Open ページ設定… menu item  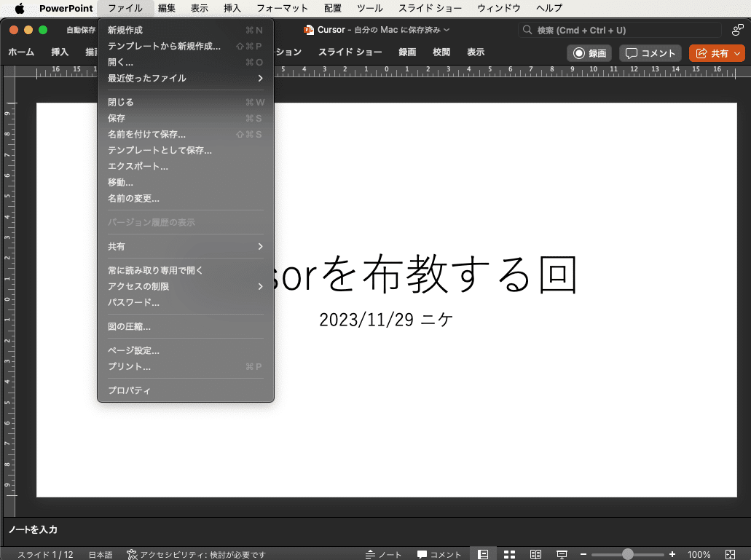point(185,350)
